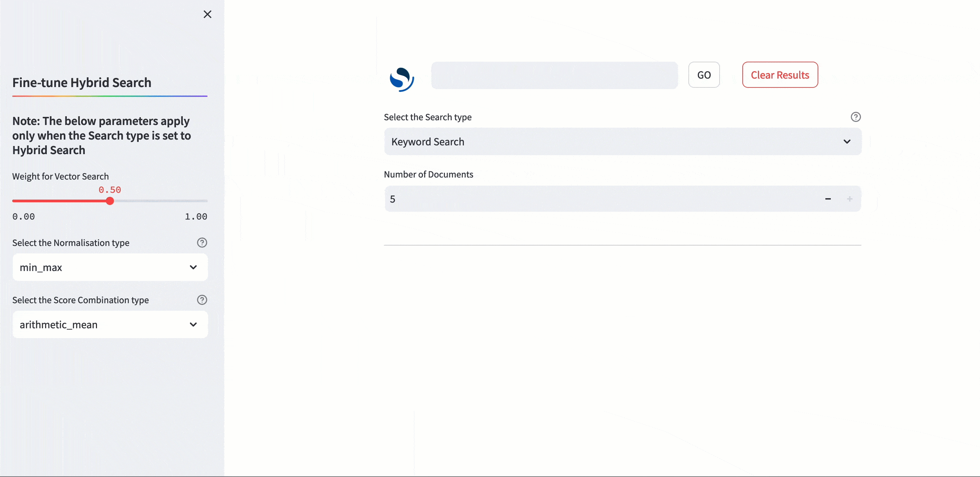Viewport: 980px width, 477px height.
Task: Click the chevron on the arithmetic_mean dropdown
Action: coord(193,325)
